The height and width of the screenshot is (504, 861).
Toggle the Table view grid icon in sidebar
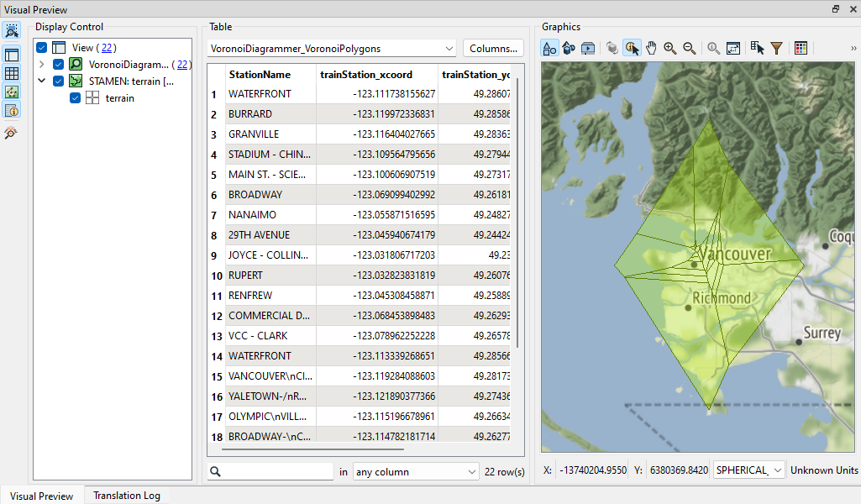(12, 73)
